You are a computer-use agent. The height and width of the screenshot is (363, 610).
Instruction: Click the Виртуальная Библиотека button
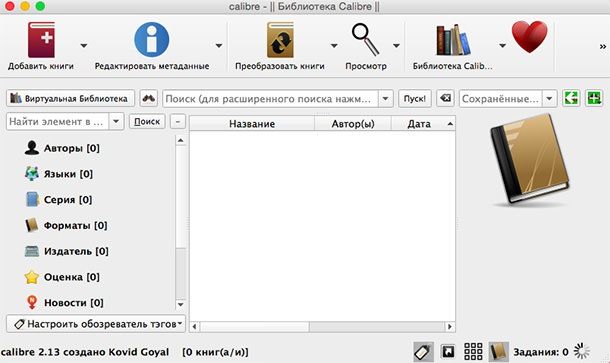[x=70, y=98]
